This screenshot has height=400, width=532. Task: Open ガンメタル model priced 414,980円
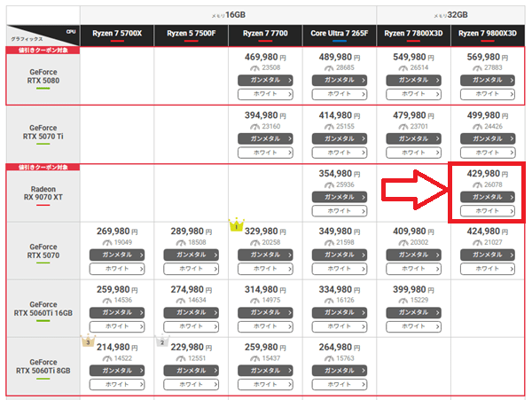[x=340, y=138]
